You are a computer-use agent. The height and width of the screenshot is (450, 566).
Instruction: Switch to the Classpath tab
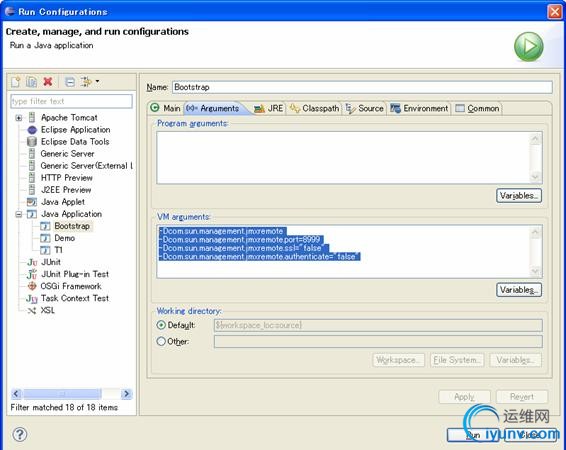pyautogui.click(x=314, y=108)
